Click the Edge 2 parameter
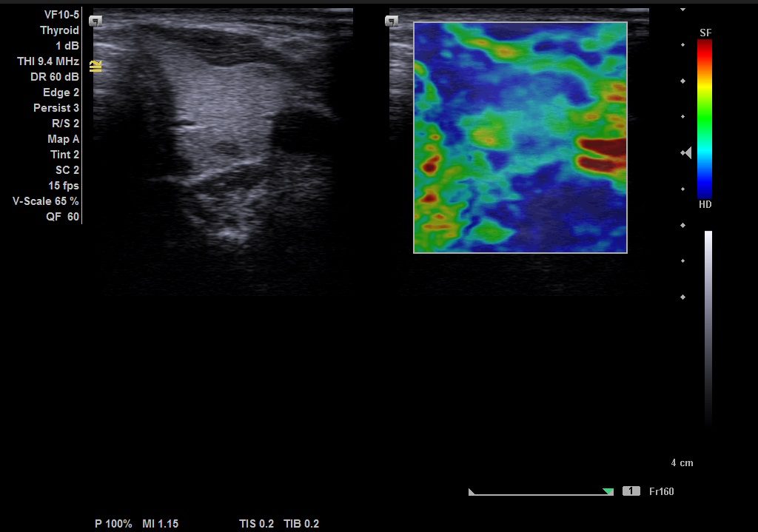758x532 pixels. point(61,92)
